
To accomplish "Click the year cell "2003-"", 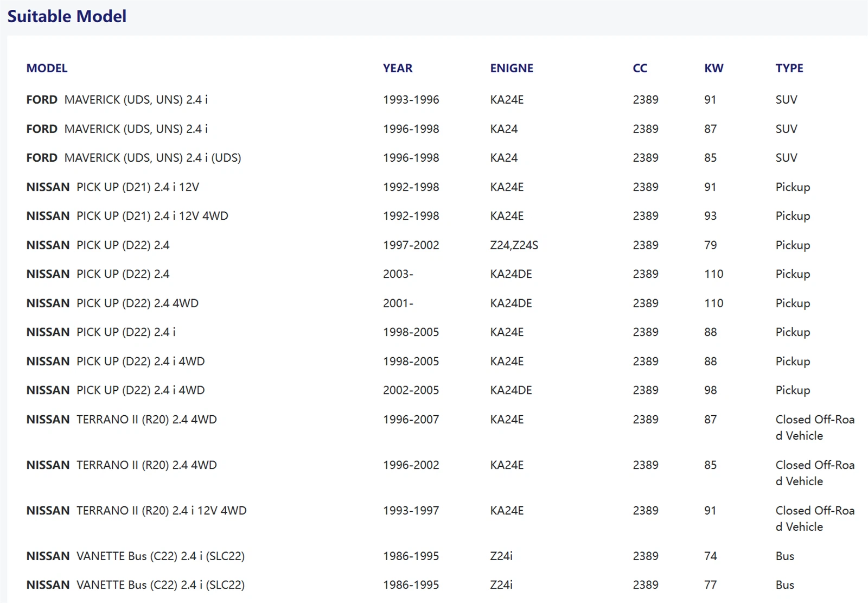I will click(x=398, y=274).
